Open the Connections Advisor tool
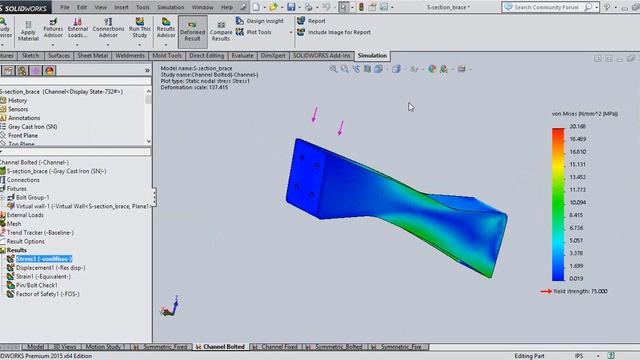 pos(108,28)
